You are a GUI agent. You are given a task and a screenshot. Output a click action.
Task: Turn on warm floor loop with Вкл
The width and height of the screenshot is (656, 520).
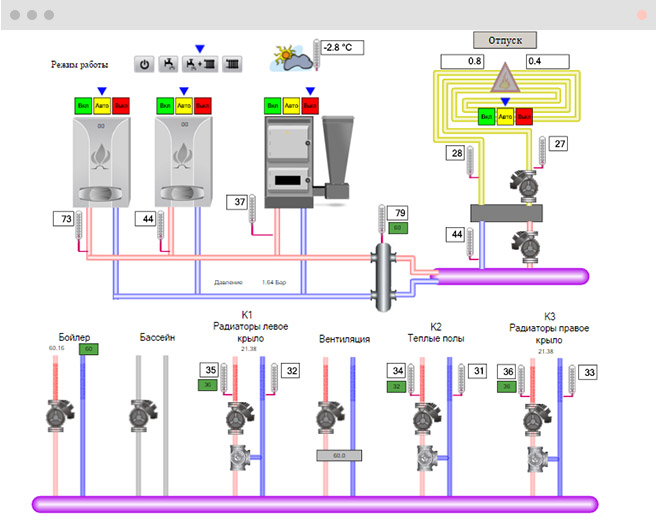pyautogui.click(x=486, y=117)
